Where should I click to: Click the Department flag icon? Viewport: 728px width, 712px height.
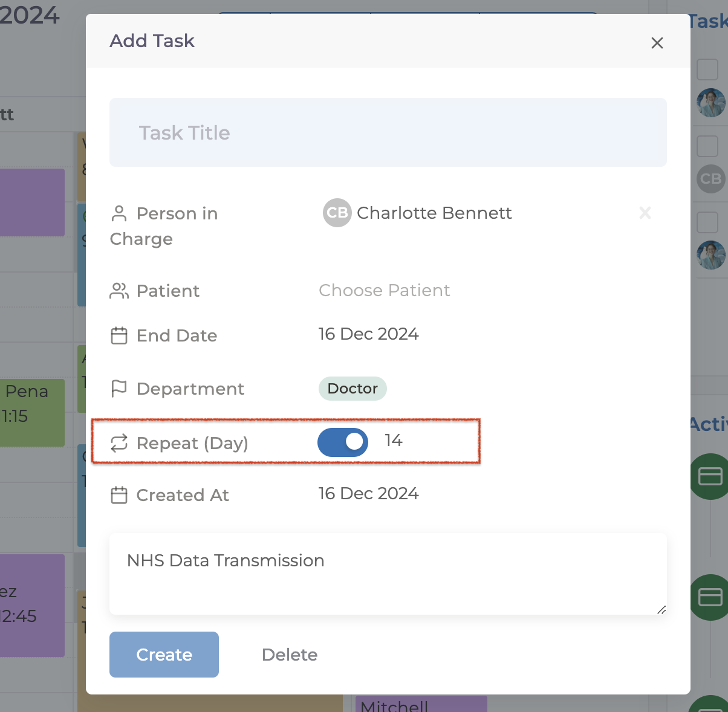tap(119, 389)
